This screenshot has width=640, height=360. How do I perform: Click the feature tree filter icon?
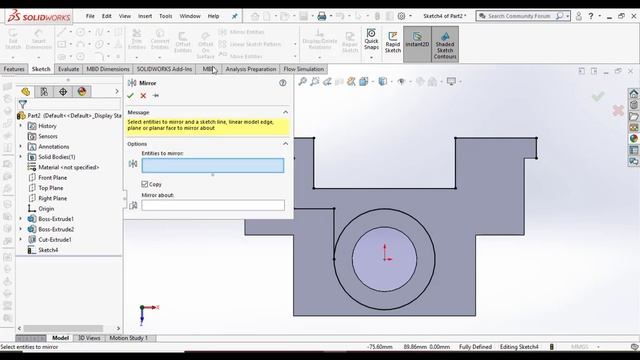pos(23,104)
